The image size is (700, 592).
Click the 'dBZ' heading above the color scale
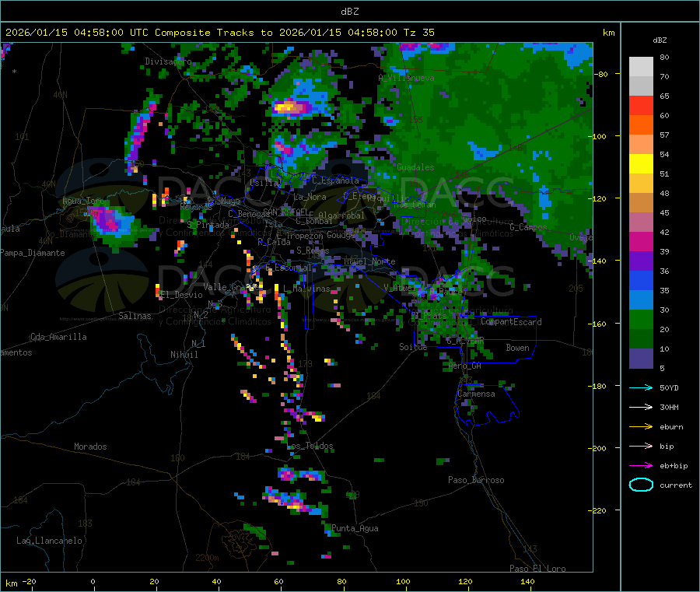click(x=660, y=40)
